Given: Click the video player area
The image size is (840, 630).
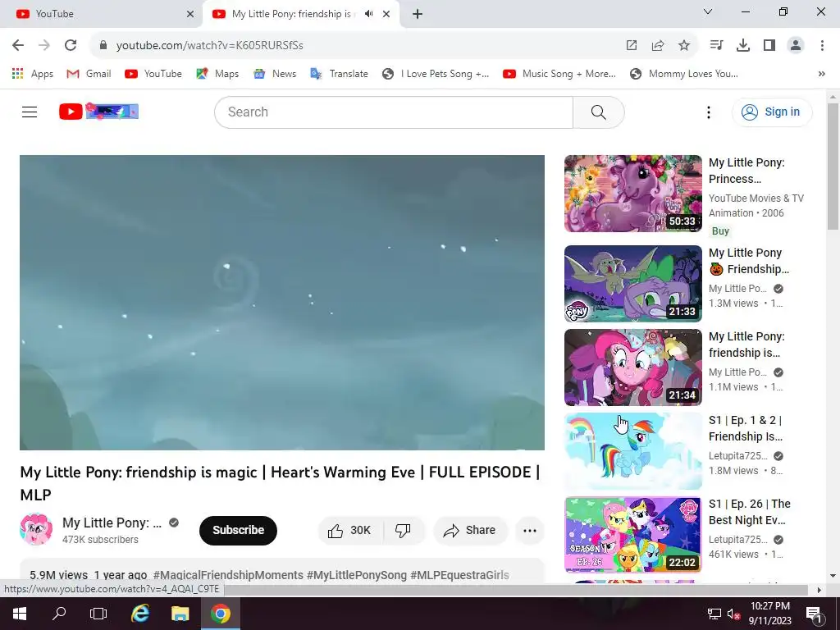Looking at the screenshot, I should (282, 303).
